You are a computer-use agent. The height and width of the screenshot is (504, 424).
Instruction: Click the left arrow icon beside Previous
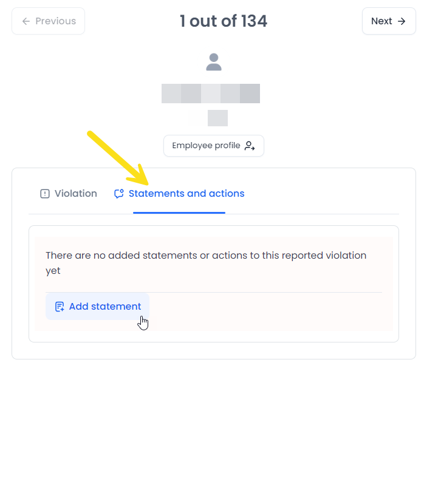[x=26, y=21]
